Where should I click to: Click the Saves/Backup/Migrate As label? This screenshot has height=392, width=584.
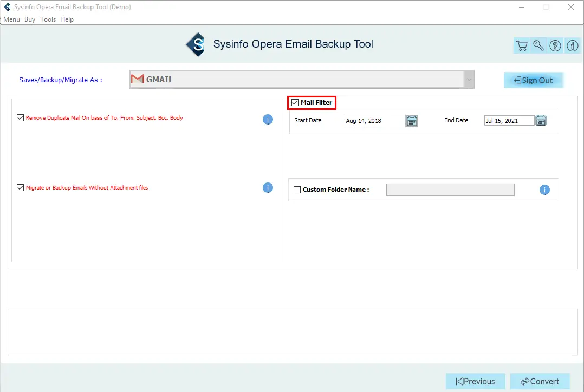pos(60,80)
